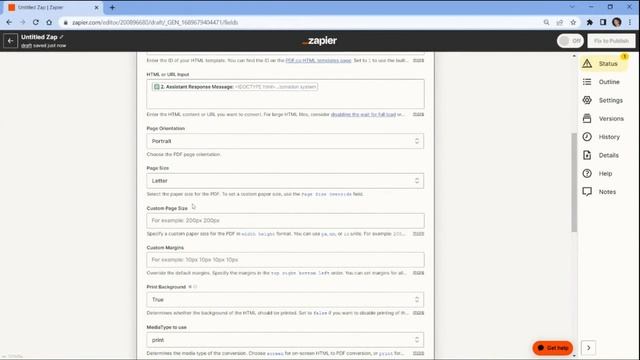Open a new browser tab
Screen dimensions: 640x360
[x=112, y=7]
